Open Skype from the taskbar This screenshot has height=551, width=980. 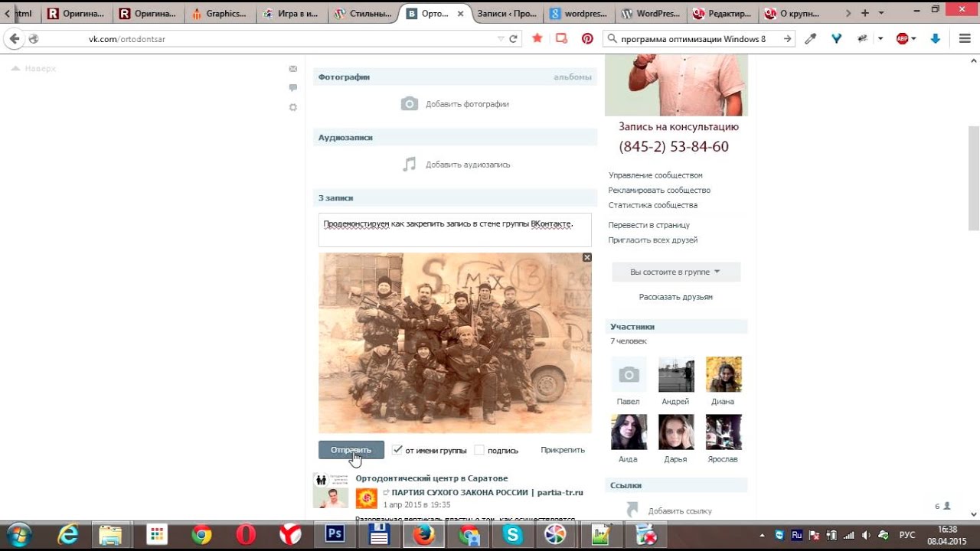[x=512, y=534]
